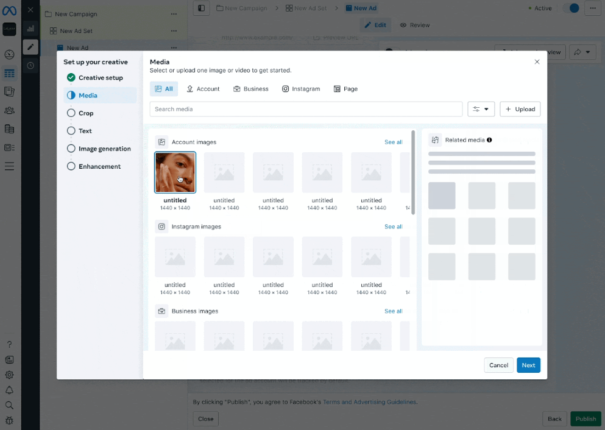605x430 pixels.
Task: Click the Search media field
Action: click(x=305, y=109)
